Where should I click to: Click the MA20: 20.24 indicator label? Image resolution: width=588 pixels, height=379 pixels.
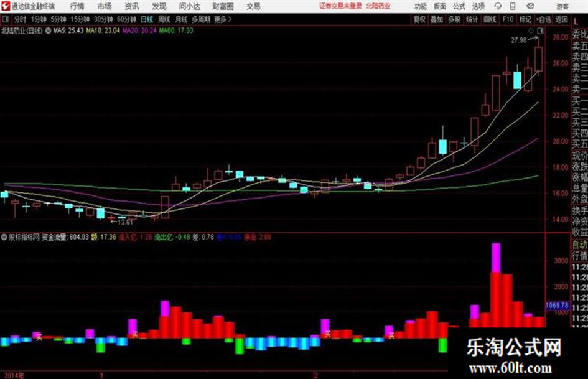pyautogui.click(x=139, y=30)
